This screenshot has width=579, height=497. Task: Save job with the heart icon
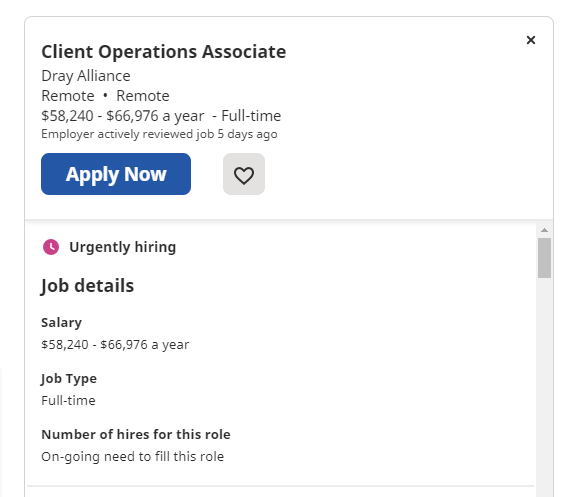coord(244,174)
